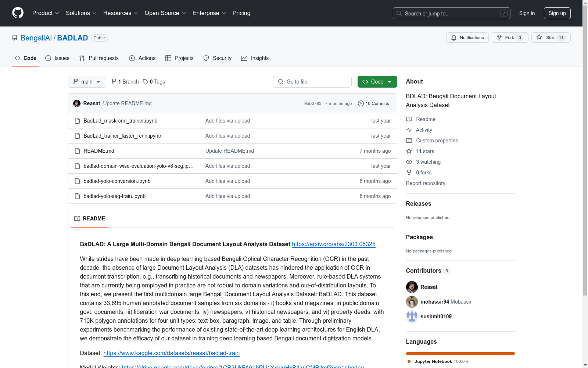Click the Jupyter Notebook 100.0% language entry
The image size is (588, 368).
click(438, 361)
